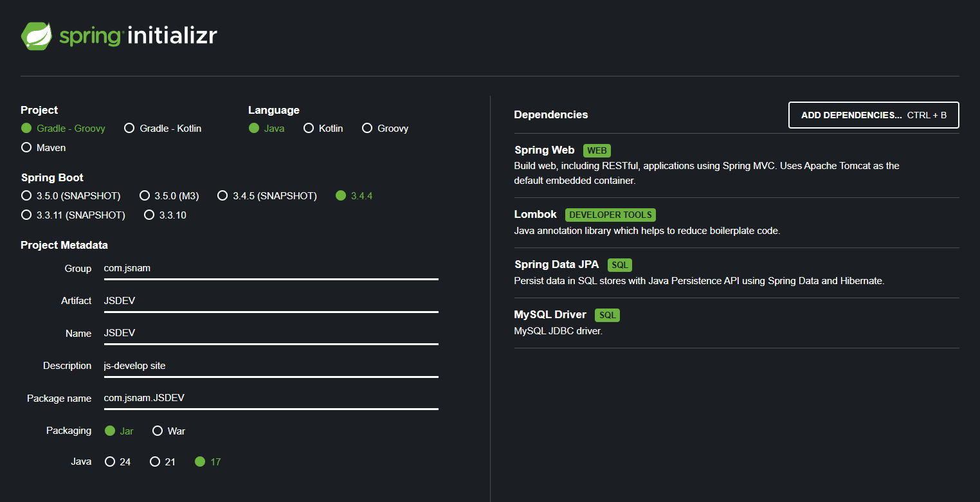Select Kotlin as the language
The width and height of the screenshot is (980, 502).
[x=323, y=129]
